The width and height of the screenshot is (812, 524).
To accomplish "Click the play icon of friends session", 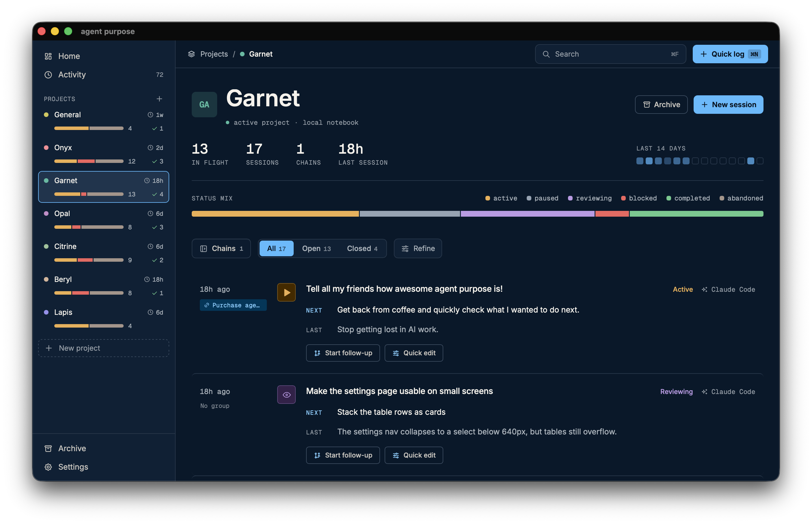I will [x=286, y=292].
